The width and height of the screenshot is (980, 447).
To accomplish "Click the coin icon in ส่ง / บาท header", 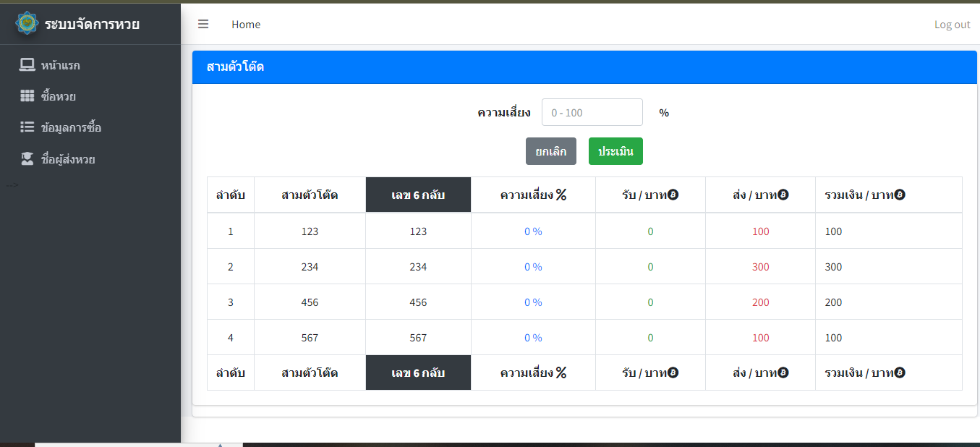I will [x=783, y=195].
